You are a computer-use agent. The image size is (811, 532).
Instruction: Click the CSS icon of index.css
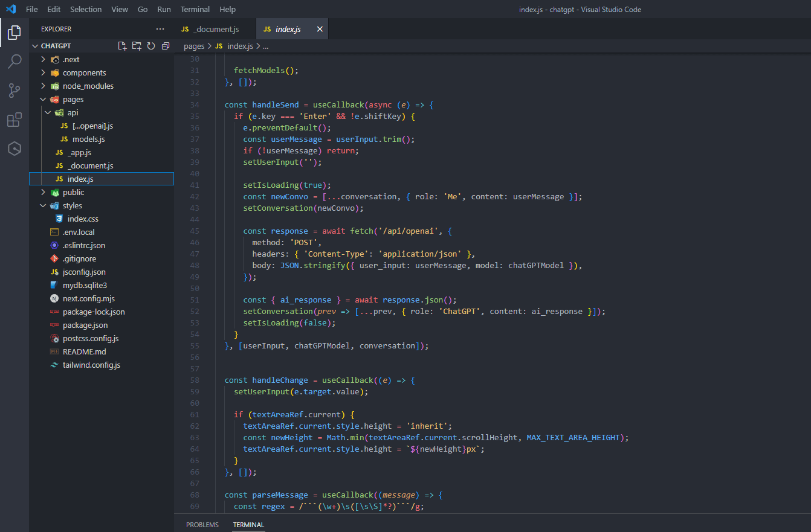59,219
